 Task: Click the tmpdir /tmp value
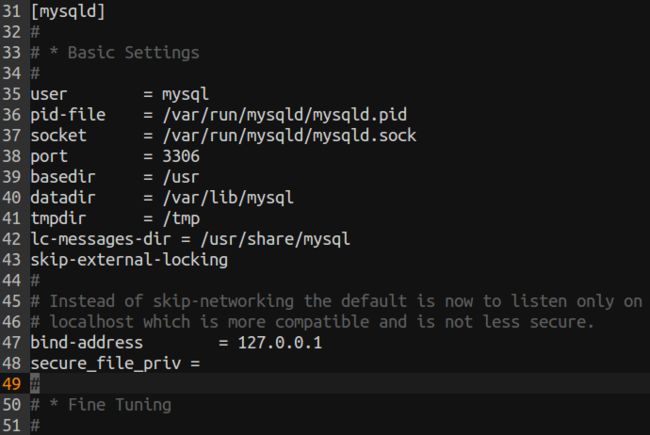tap(181, 219)
